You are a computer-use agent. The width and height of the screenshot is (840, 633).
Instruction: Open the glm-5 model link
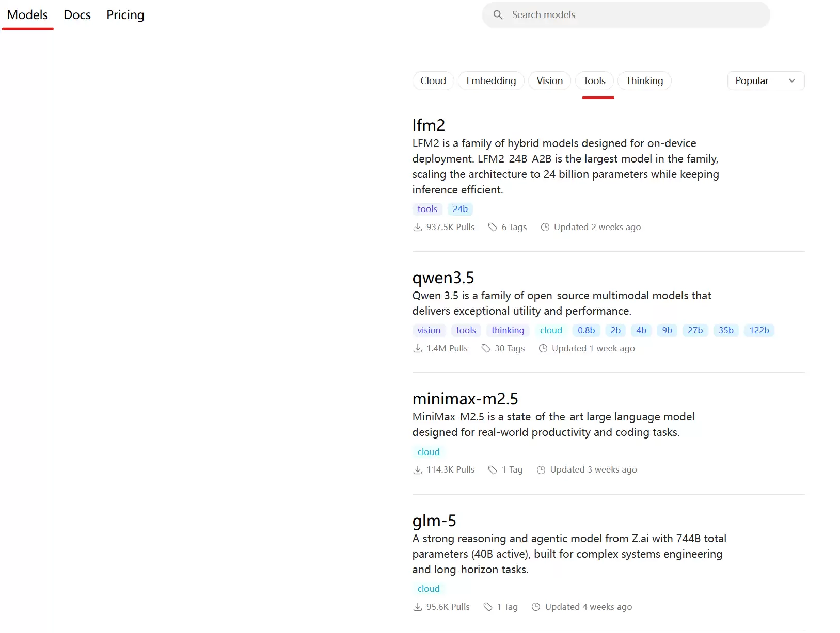point(434,521)
